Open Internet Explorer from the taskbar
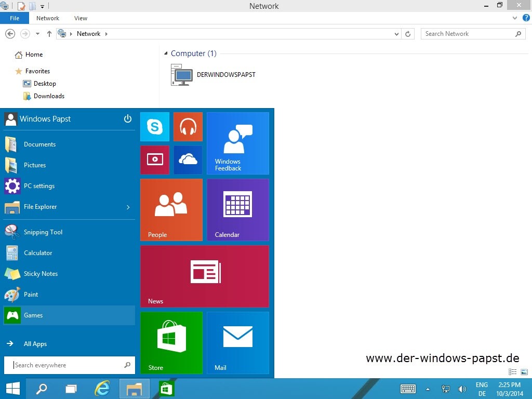 tap(102, 389)
